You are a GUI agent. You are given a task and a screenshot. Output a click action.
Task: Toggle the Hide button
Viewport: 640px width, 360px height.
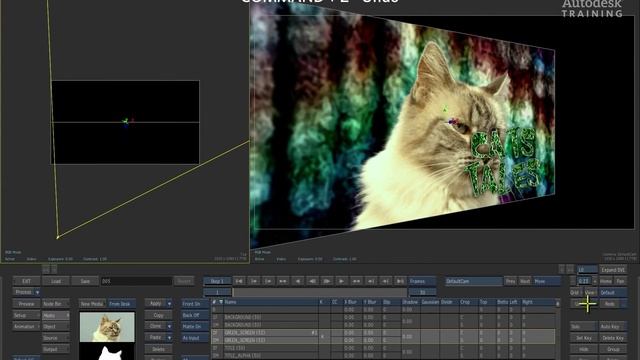click(583, 349)
